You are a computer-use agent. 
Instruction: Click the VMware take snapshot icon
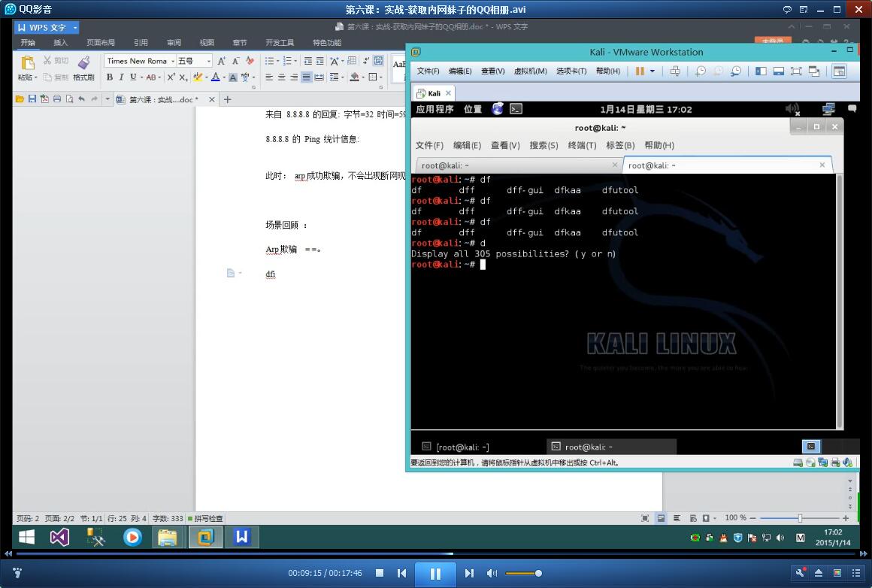coord(700,71)
